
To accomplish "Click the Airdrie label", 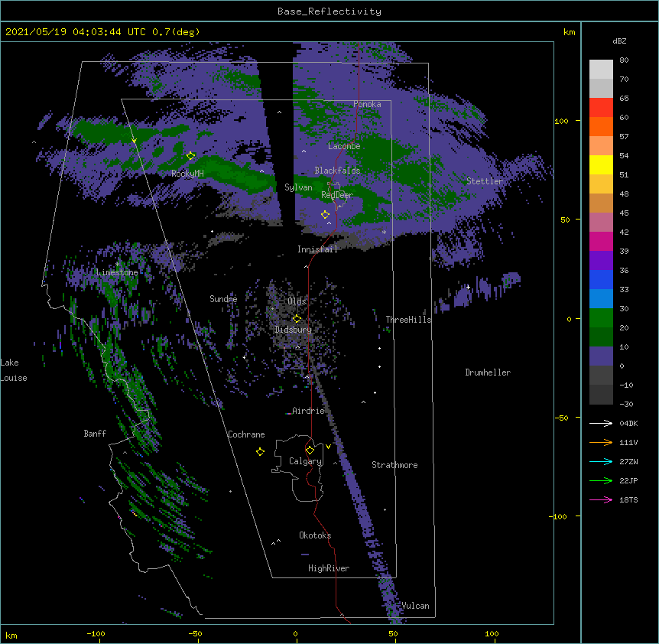I will pos(309,411).
